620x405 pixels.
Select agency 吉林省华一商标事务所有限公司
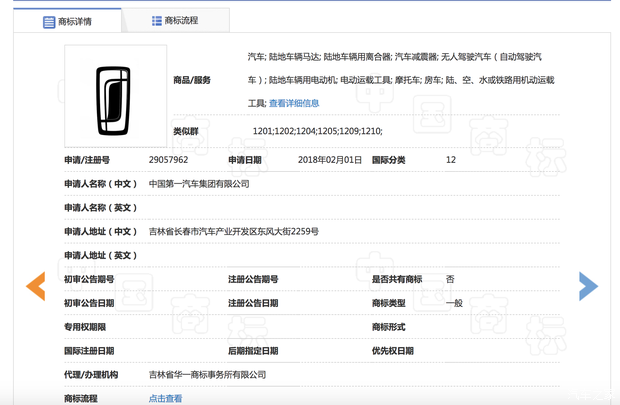(x=207, y=375)
